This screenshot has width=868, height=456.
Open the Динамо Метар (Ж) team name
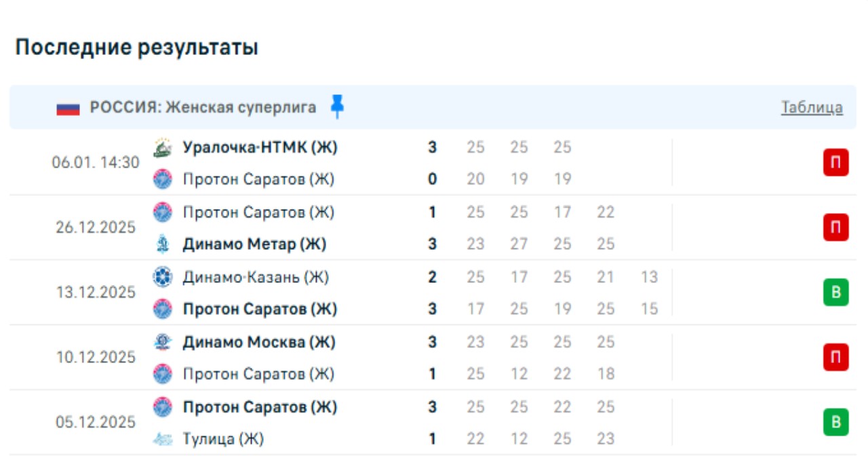click(254, 244)
